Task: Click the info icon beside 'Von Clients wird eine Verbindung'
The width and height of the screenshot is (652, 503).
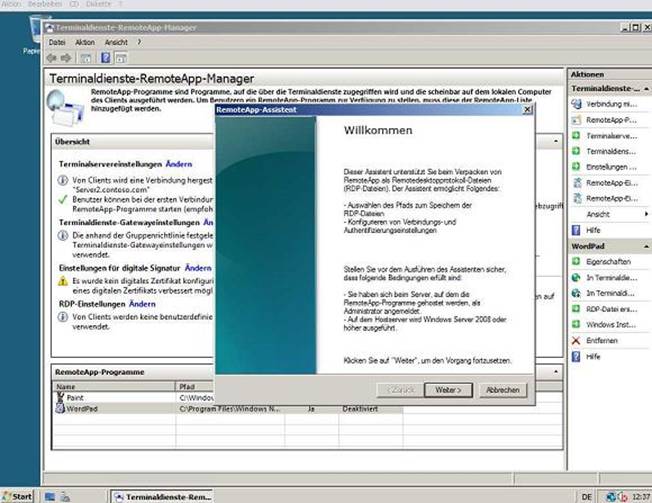Action: (x=62, y=180)
